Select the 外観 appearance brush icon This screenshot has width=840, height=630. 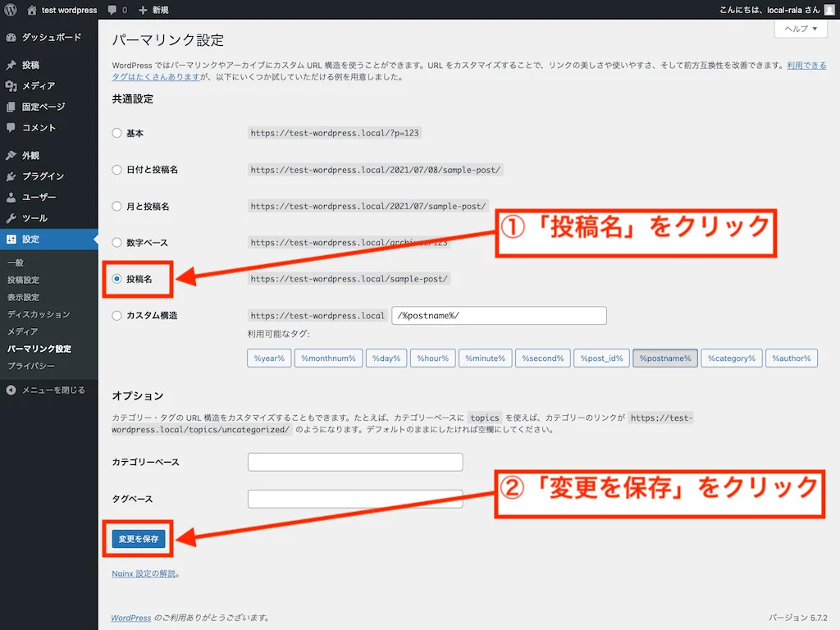pyautogui.click(x=11, y=154)
